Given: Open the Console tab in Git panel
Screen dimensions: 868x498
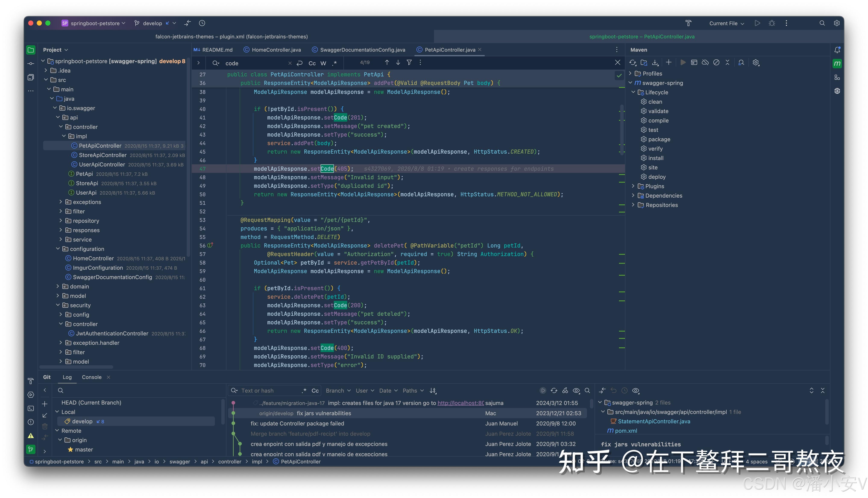Looking at the screenshot, I should pyautogui.click(x=91, y=377).
